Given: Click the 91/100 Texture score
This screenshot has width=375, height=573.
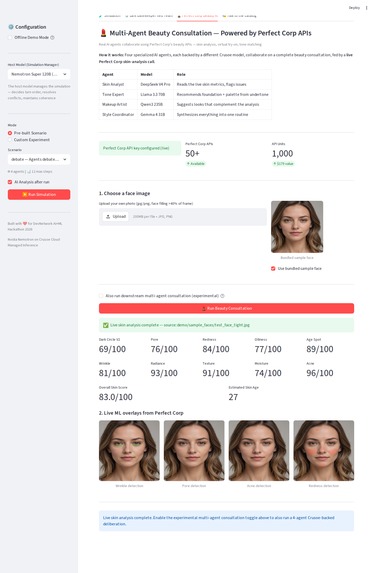Looking at the screenshot, I should [216, 373].
